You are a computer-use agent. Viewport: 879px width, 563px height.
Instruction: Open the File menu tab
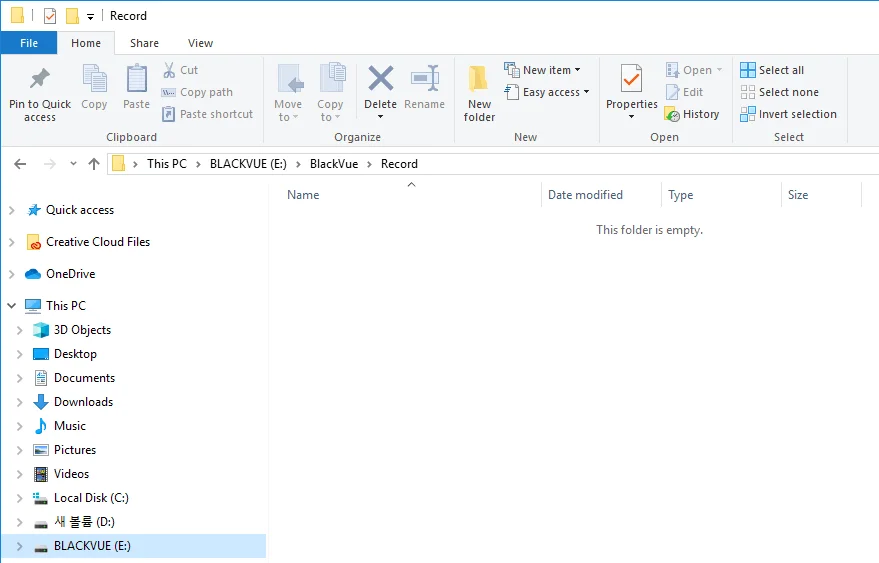pyautogui.click(x=28, y=43)
